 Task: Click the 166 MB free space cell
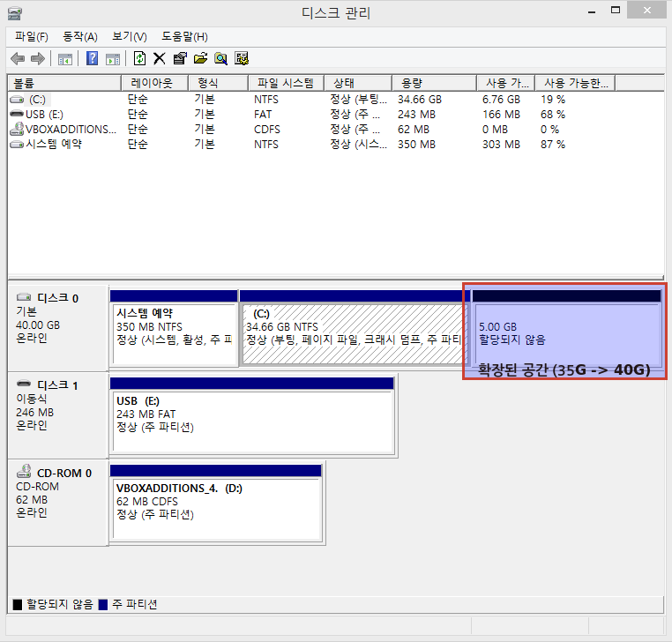[501, 115]
